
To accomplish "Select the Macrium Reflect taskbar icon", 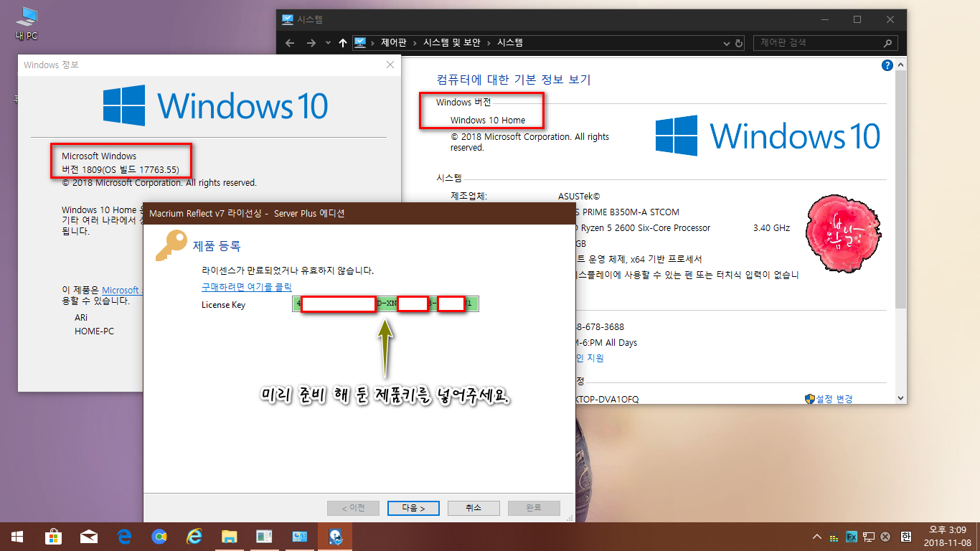I will [x=335, y=537].
